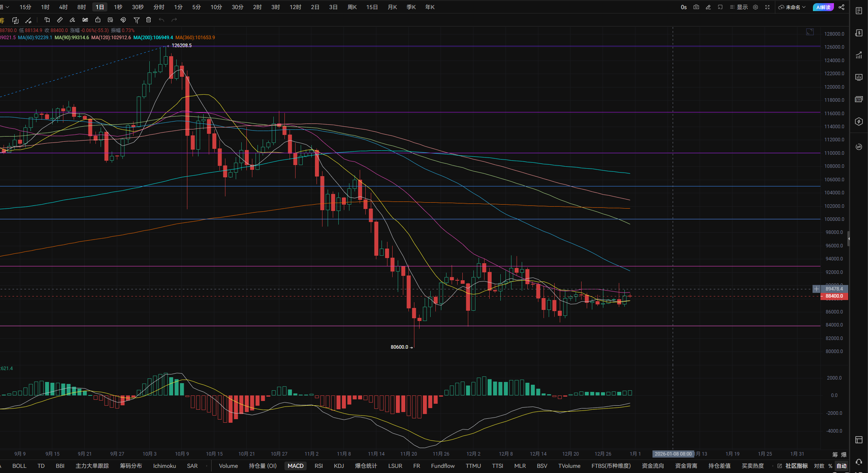
Task: Expand the period dropdown chevron at top-left
Action: (7, 7)
